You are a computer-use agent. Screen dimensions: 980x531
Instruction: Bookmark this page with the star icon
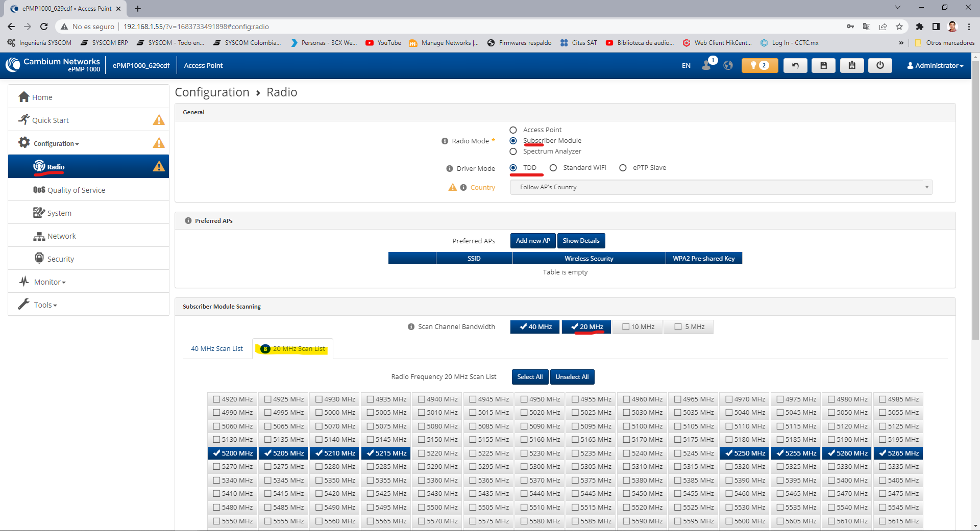coord(899,27)
